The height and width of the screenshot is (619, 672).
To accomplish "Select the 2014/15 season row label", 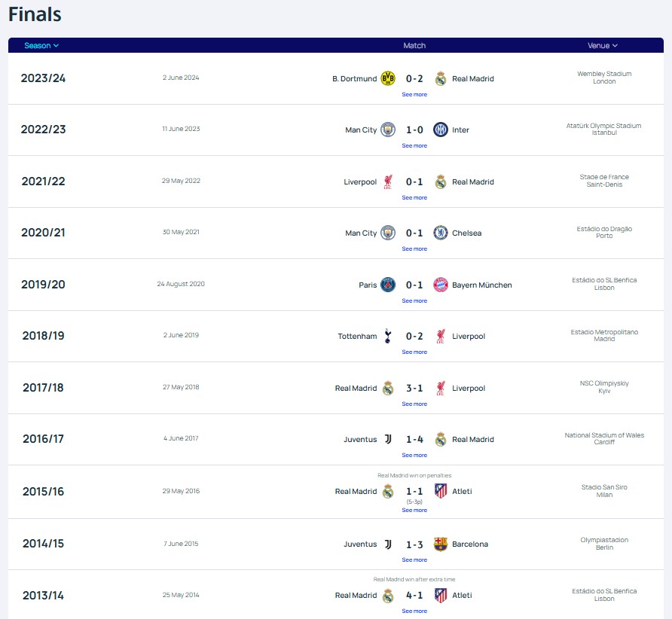I will pyautogui.click(x=43, y=544).
